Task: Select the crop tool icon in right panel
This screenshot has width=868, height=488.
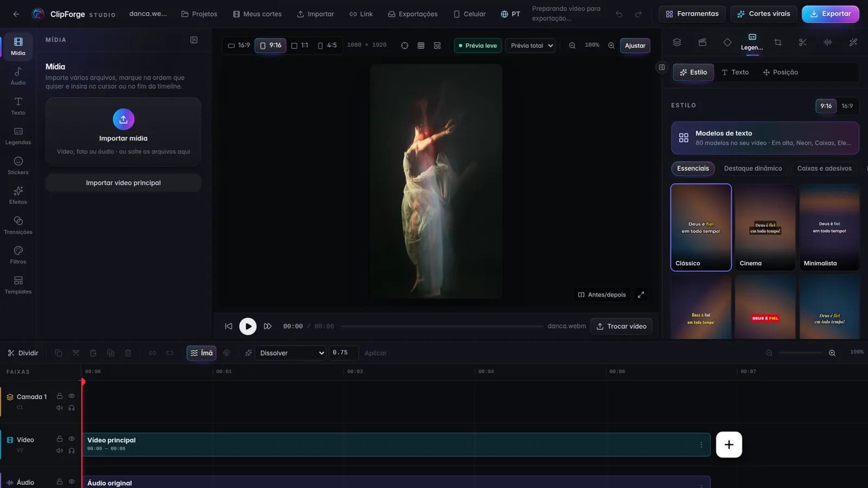Action: point(777,42)
